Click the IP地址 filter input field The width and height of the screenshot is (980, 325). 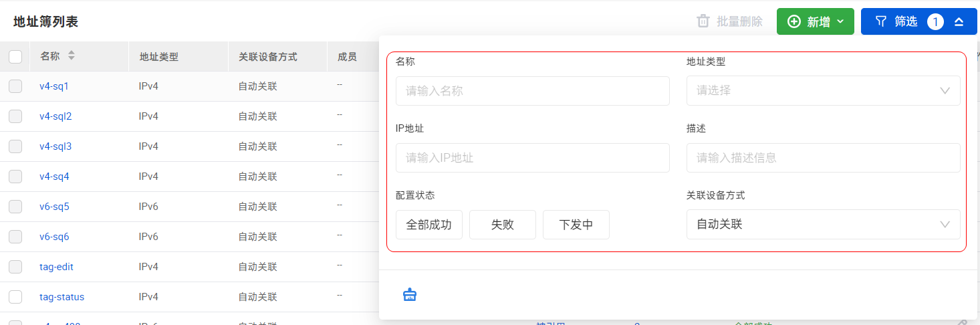pos(533,158)
